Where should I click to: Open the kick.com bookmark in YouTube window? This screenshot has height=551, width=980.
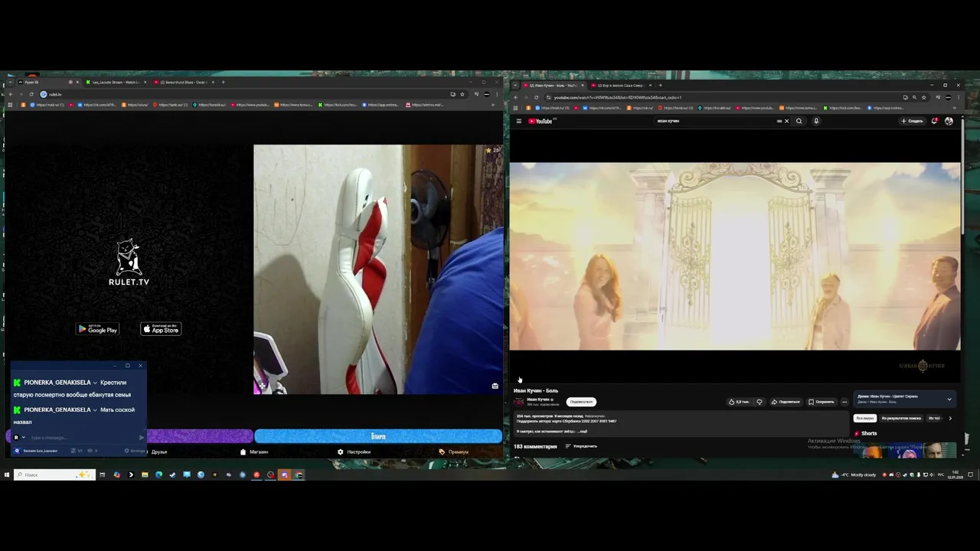click(x=842, y=108)
